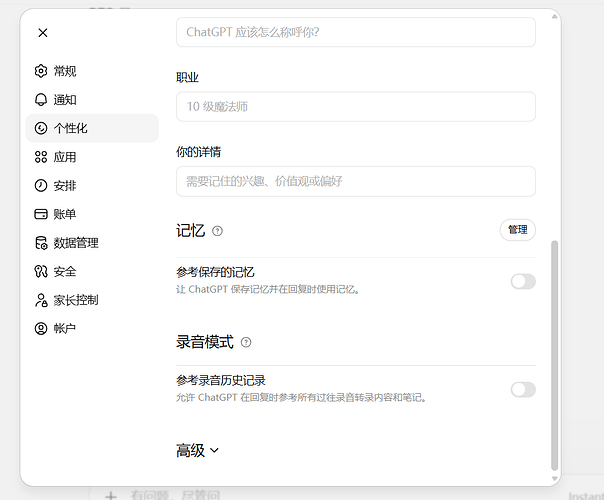Click the bell icon beside 通知
Viewport: 604px width, 500px height.
coord(41,99)
